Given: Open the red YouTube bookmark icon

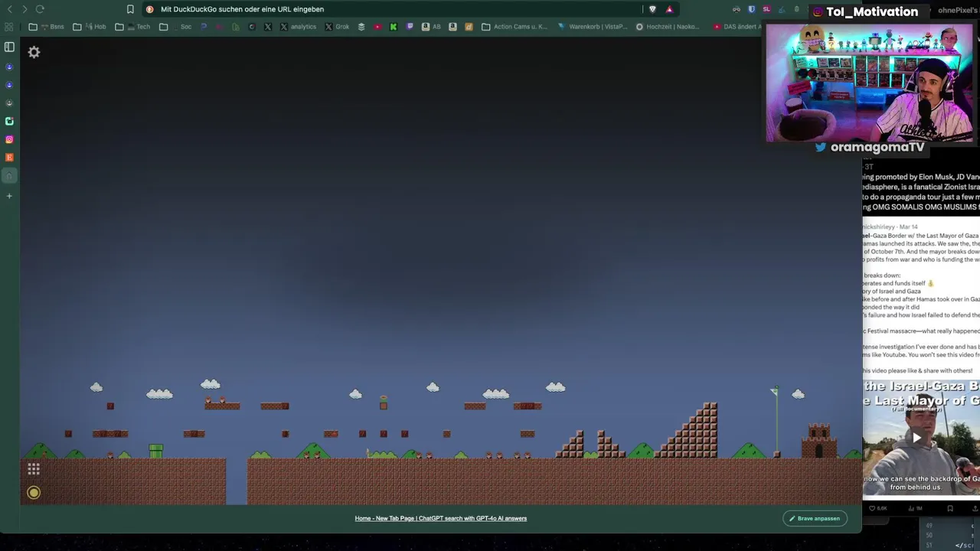Looking at the screenshot, I should point(377,27).
